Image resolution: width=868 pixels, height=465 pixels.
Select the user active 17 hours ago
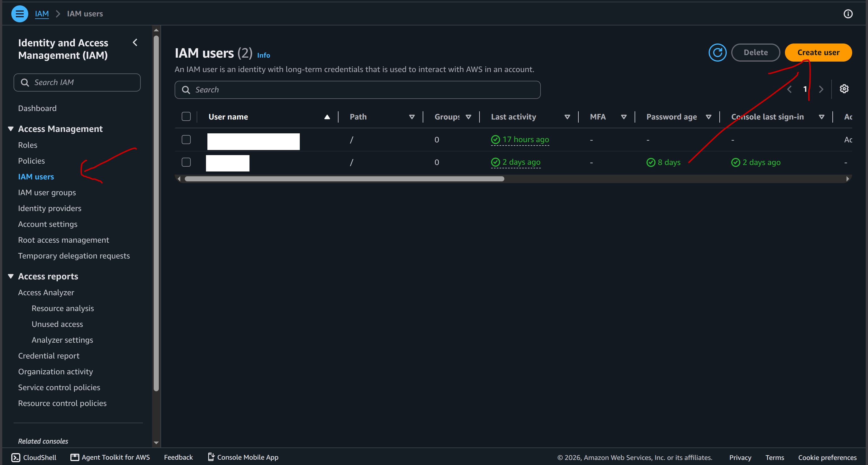(x=186, y=140)
